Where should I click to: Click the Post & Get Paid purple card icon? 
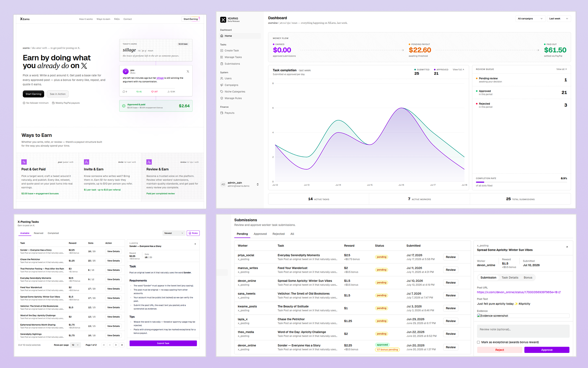(24, 162)
